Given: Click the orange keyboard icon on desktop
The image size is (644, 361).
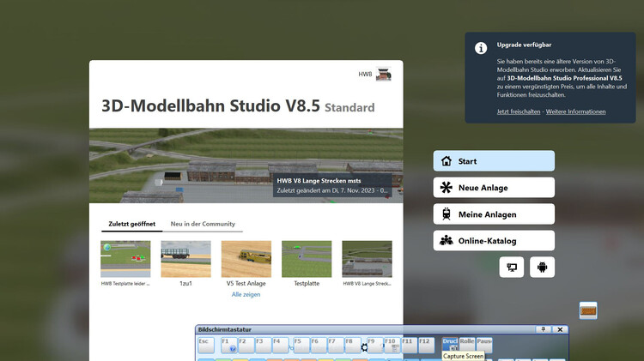Looking at the screenshot, I should pos(588,310).
